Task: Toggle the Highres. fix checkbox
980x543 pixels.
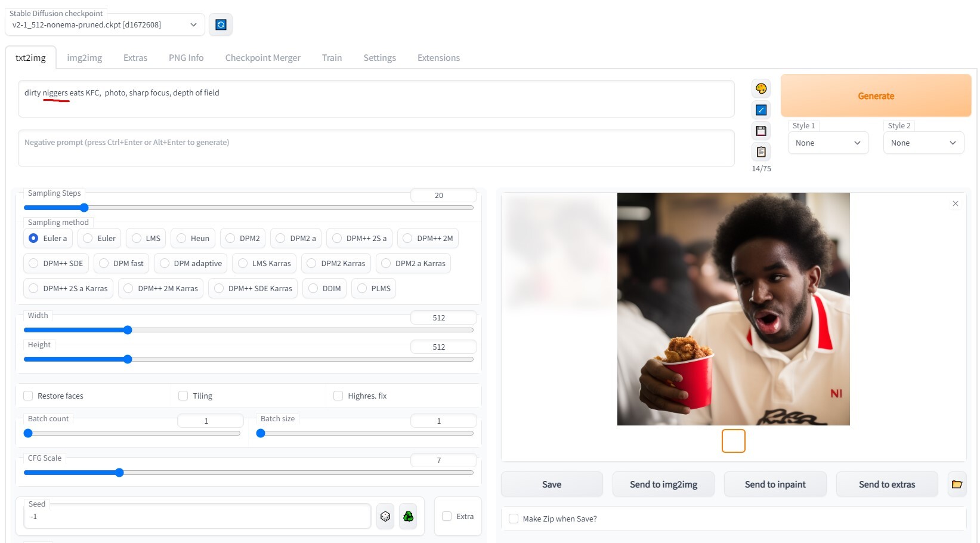Action: (338, 396)
